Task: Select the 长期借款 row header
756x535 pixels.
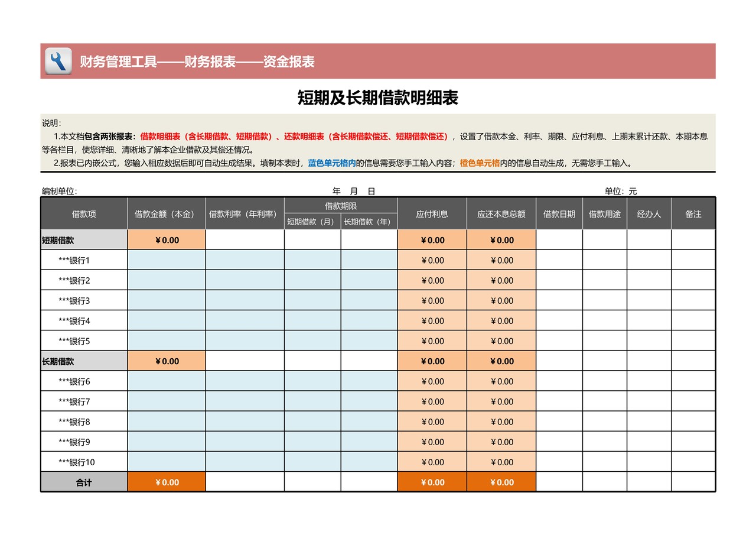Action: click(59, 361)
